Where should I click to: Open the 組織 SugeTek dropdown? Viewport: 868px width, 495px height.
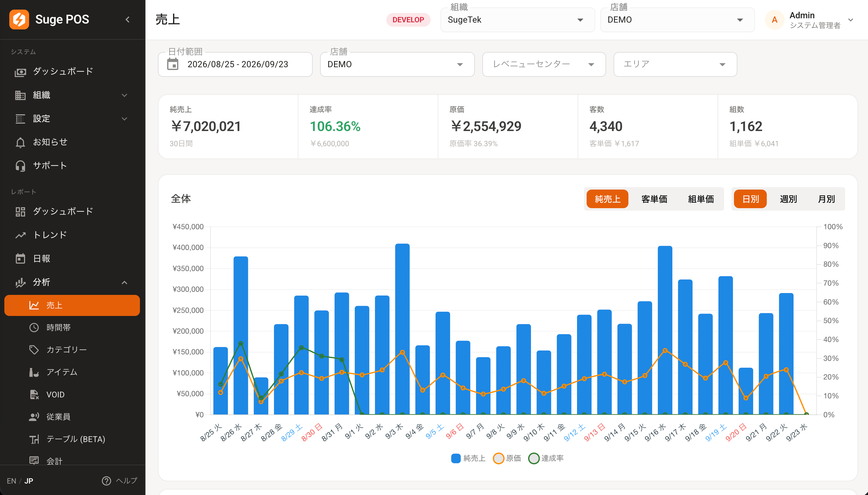pos(517,20)
